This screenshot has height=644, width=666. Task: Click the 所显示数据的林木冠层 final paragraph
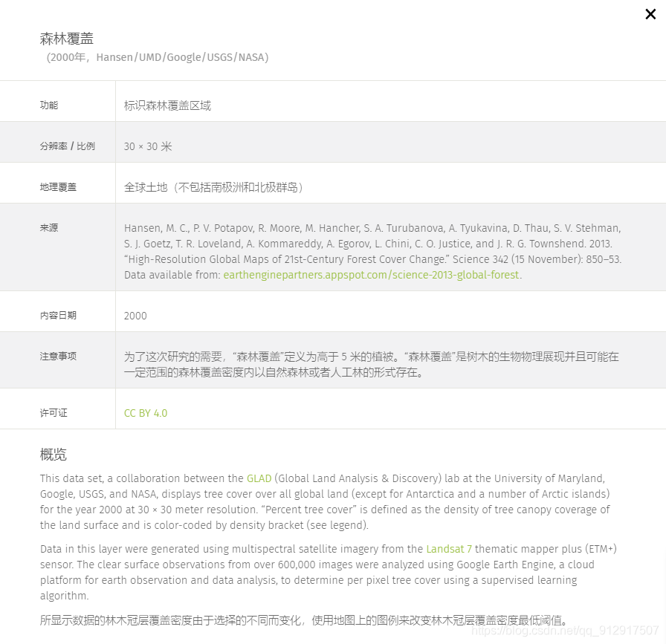coord(304,620)
